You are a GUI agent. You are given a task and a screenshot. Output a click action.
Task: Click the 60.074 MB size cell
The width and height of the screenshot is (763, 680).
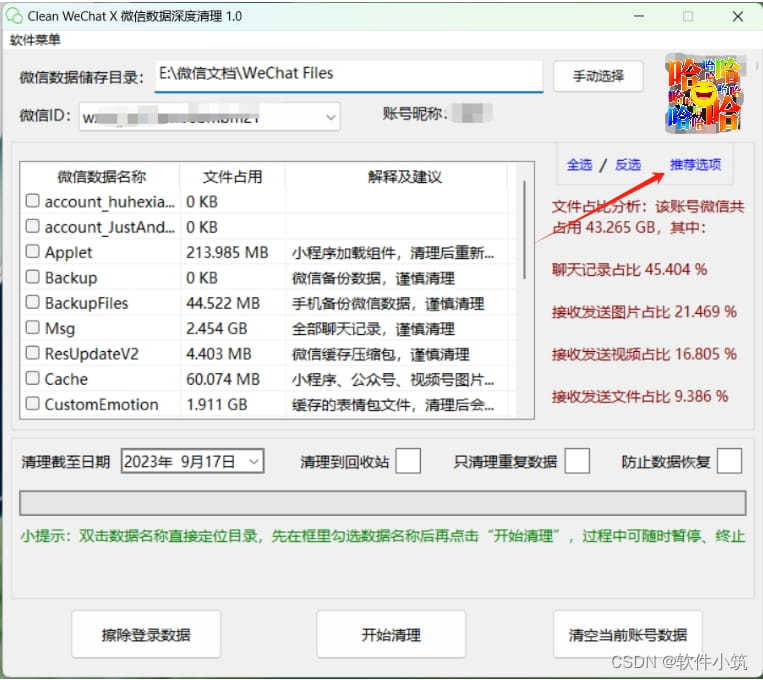click(x=223, y=379)
